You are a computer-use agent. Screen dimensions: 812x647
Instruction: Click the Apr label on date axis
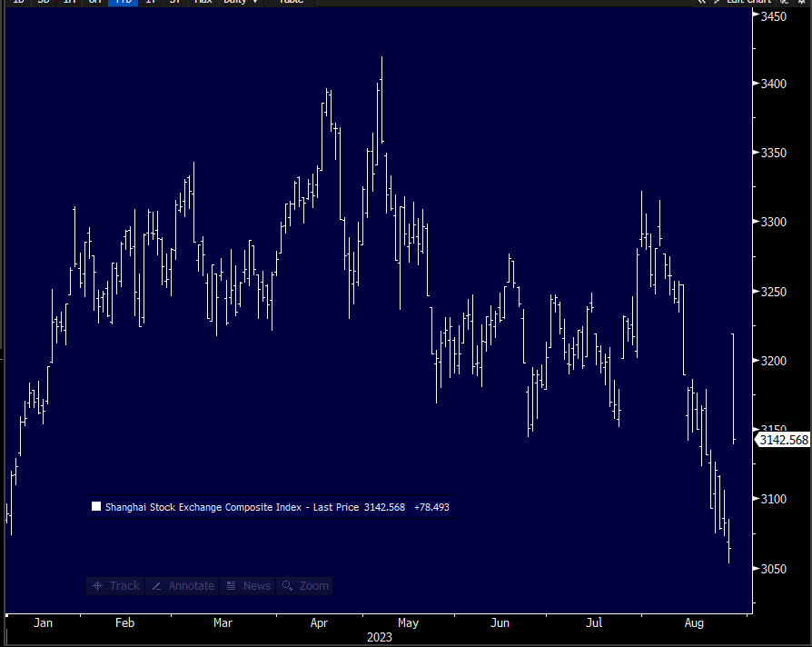(x=319, y=622)
